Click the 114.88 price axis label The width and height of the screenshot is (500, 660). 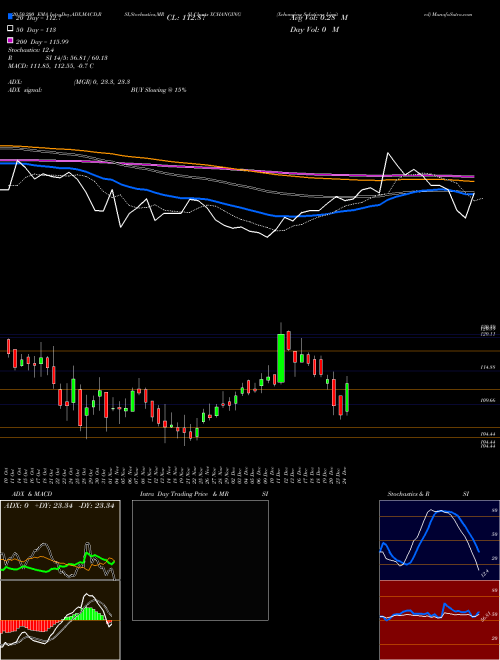pyautogui.click(x=488, y=367)
